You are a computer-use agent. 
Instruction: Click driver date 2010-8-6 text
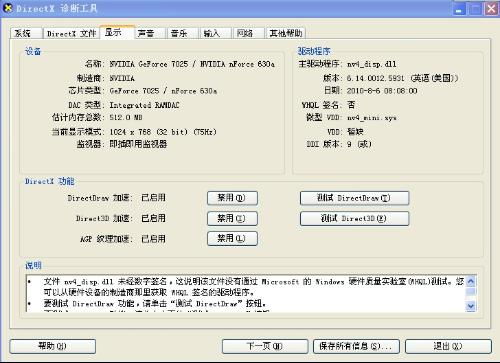[x=382, y=91]
